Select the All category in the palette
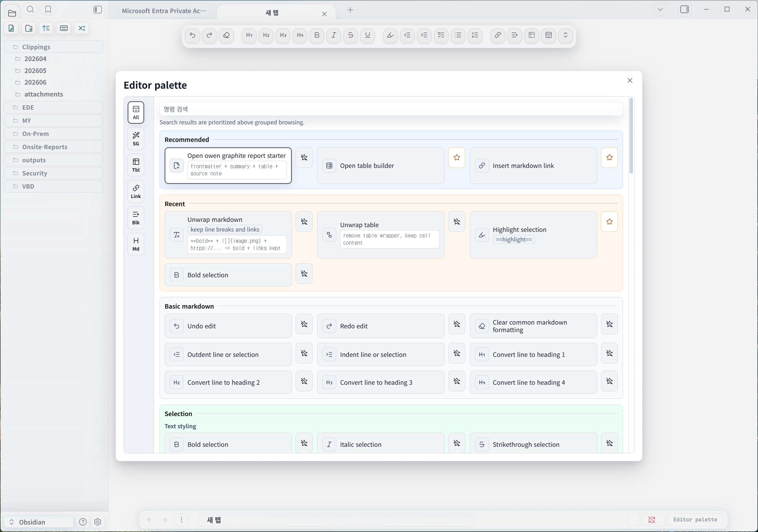 pyautogui.click(x=136, y=112)
